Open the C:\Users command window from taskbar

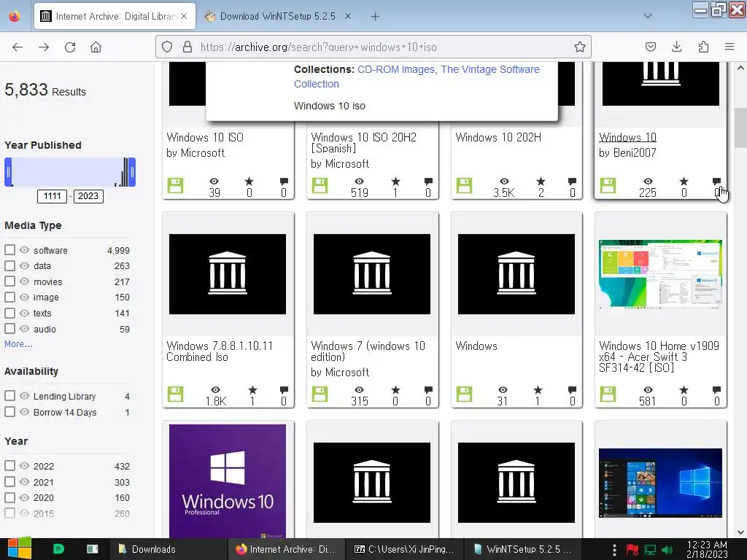click(x=405, y=549)
